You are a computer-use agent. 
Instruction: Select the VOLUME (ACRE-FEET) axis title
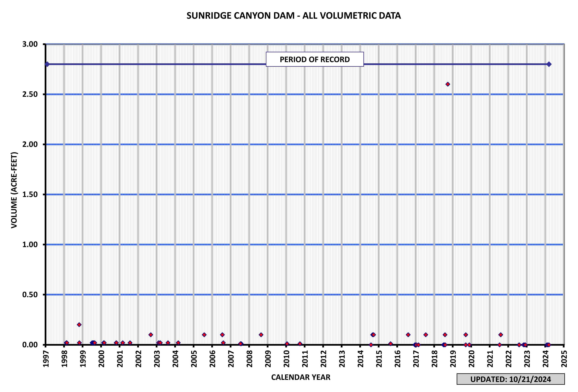pos(14,190)
